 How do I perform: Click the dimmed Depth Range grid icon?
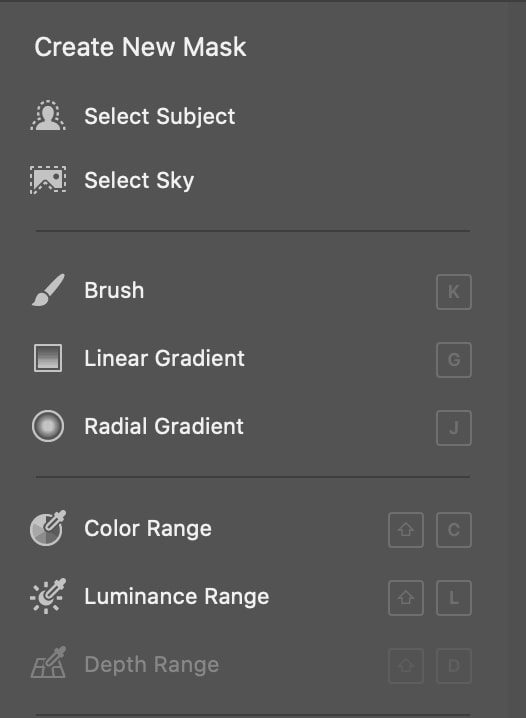click(48, 663)
